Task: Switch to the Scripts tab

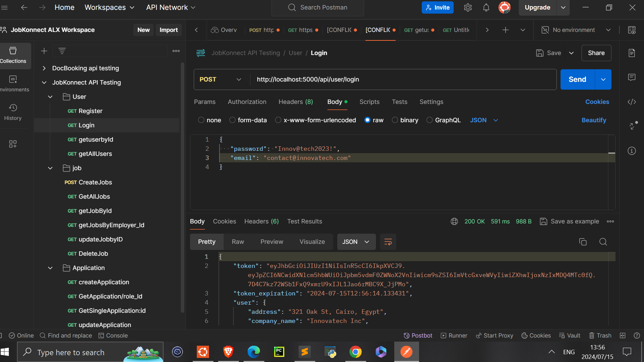Action: click(370, 102)
